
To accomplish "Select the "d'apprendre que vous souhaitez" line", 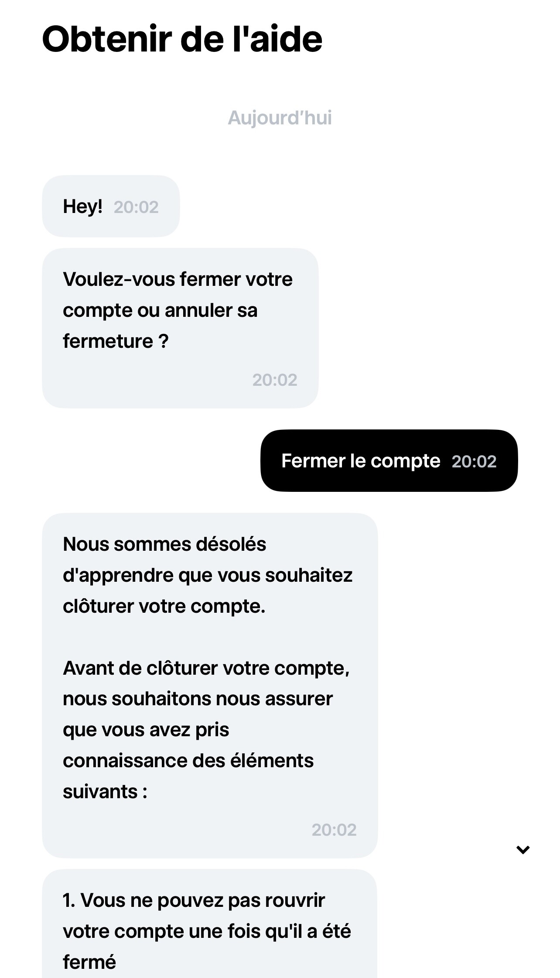I will [x=208, y=575].
